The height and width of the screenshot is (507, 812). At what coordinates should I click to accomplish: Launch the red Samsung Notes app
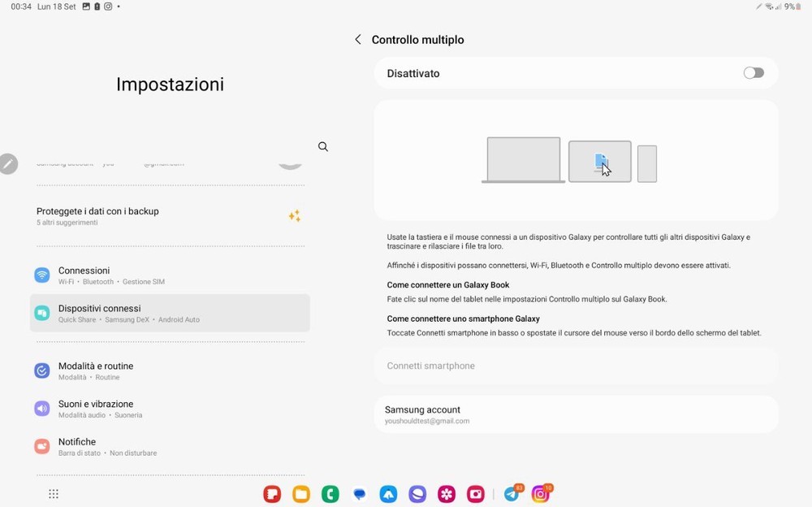[272, 494]
